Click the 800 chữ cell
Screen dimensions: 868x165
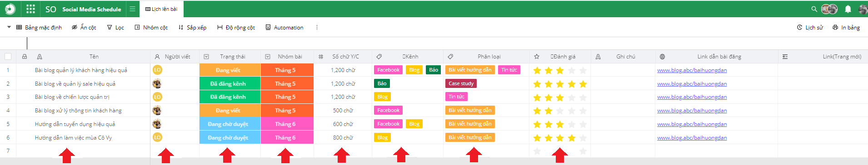[x=343, y=138]
